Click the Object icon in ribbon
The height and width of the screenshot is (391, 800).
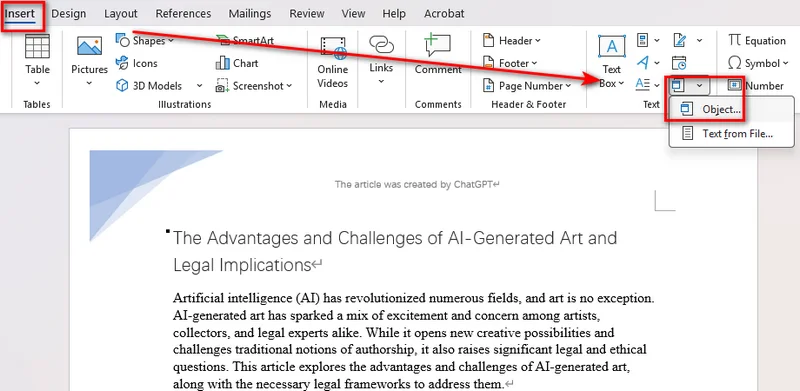point(678,86)
